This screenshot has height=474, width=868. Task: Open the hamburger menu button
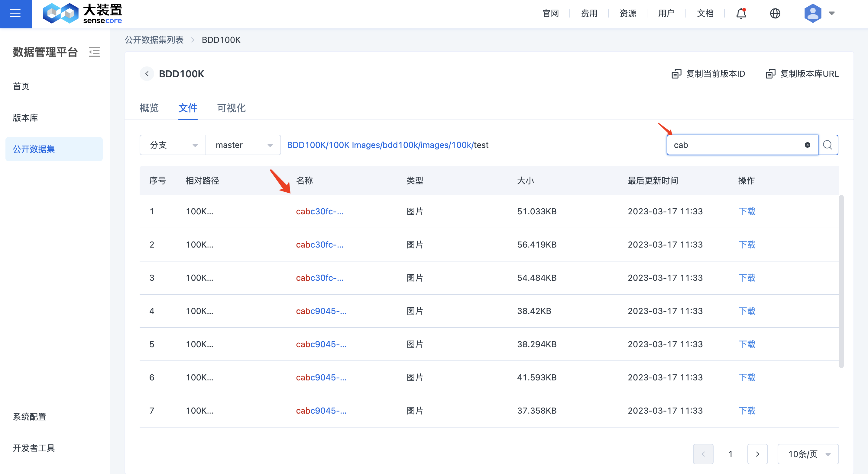(15, 14)
